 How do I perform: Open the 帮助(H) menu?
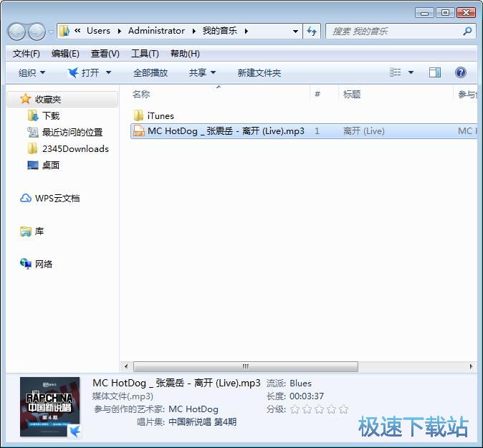[x=185, y=54]
